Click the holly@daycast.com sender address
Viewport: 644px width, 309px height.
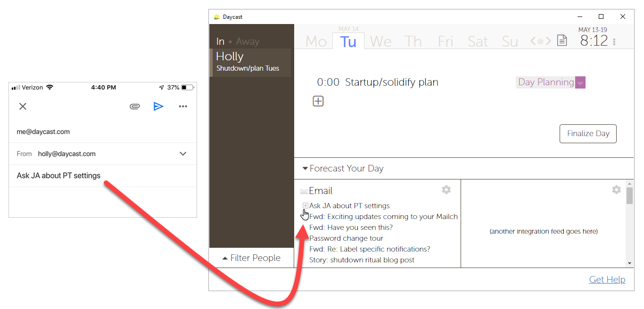[x=67, y=154]
